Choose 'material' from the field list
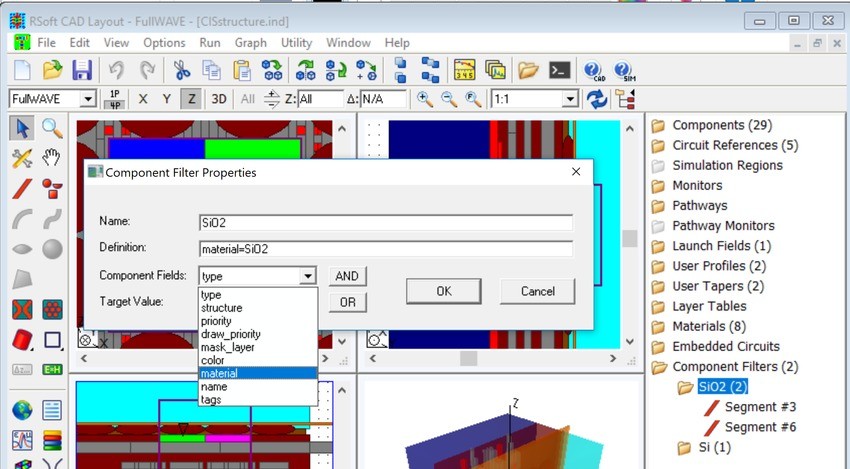Screen dimensions: 850x469 pos(258,374)
